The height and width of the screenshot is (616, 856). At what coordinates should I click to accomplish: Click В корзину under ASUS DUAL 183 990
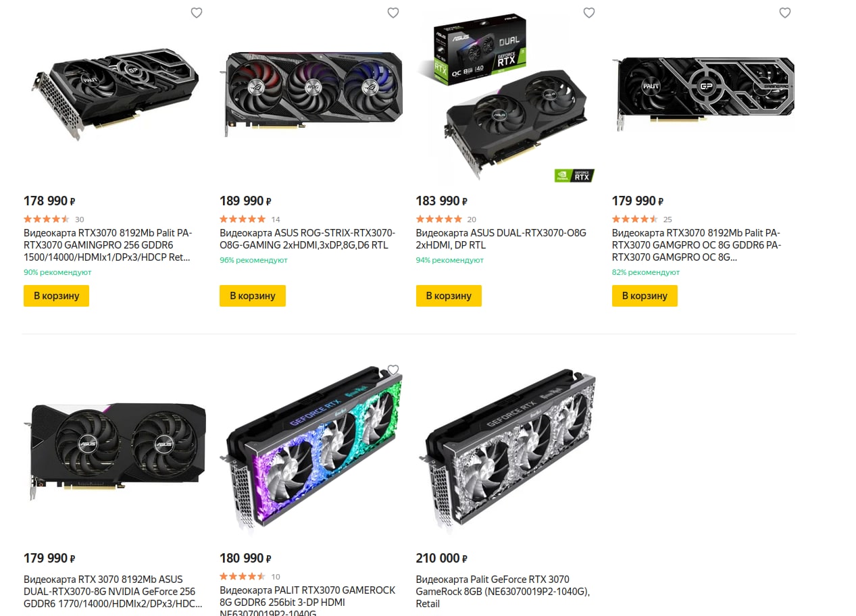449,296
